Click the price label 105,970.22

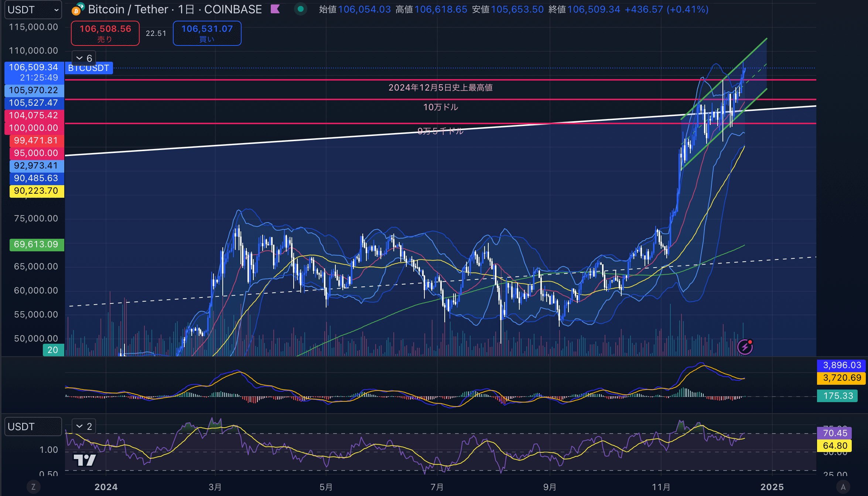point(34,90)
